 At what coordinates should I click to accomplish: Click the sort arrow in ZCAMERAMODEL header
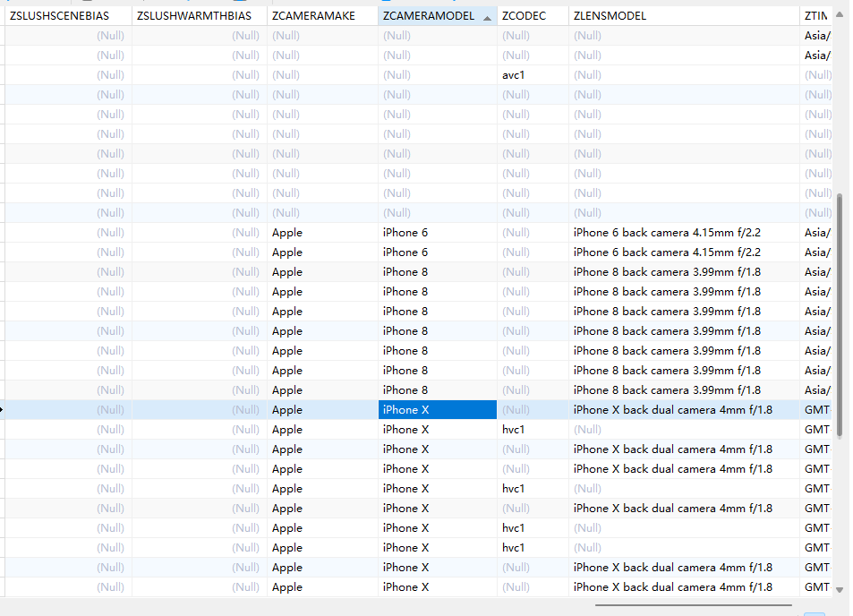coord(488,18)
